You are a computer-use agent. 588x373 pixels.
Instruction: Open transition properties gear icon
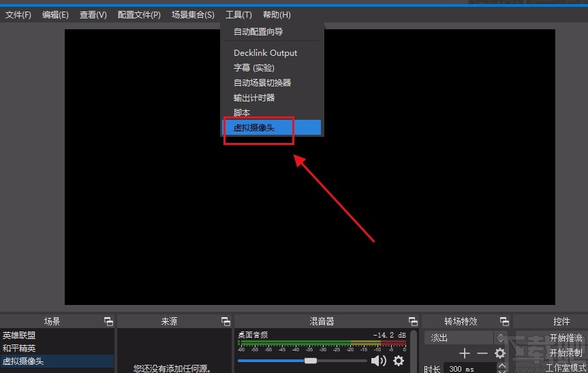(500, 353)
